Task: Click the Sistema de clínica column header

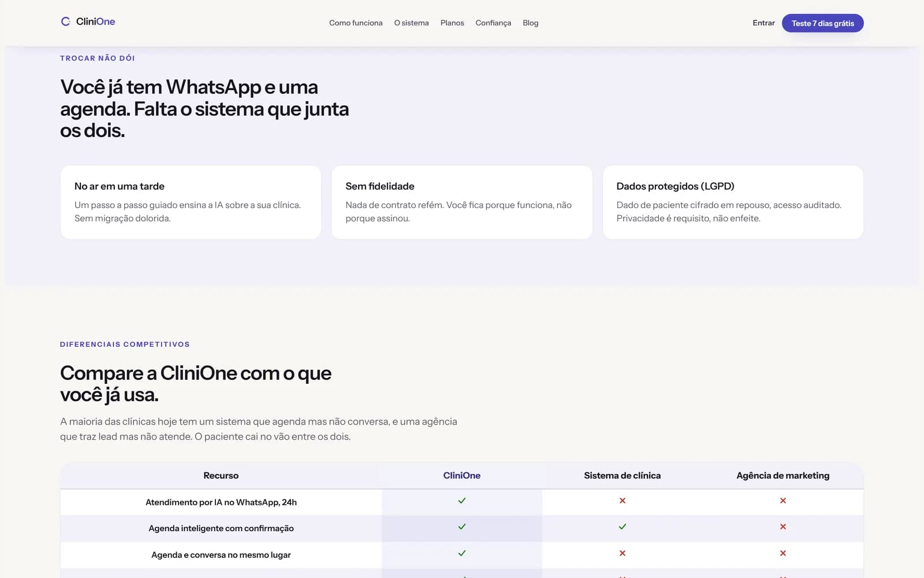Action: coord(623,476)
